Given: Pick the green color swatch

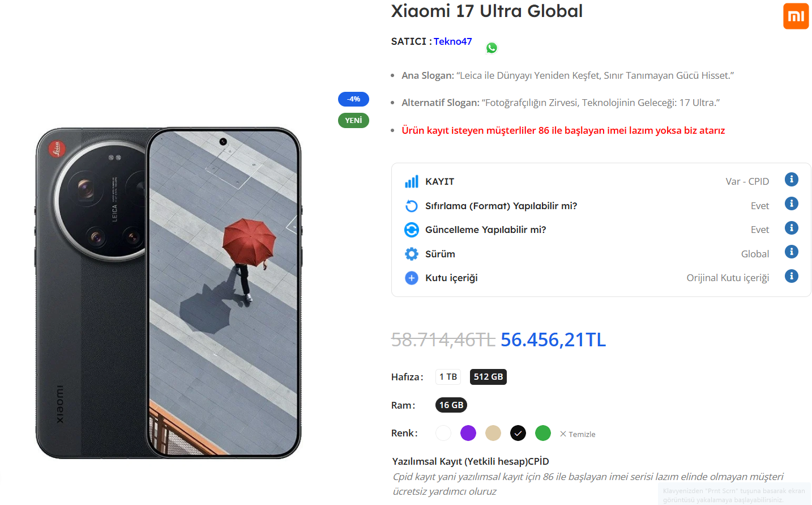Looking at the screenshot, I should point(543,433).
